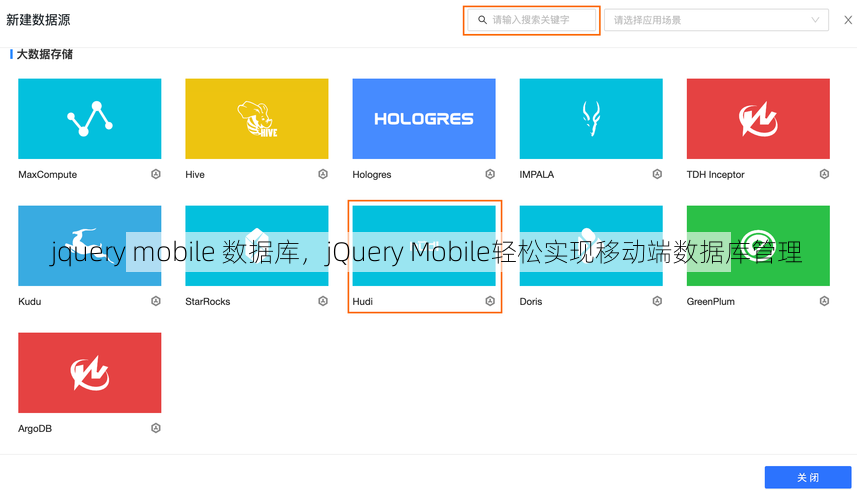Close the dialog with the X icon
The height and width of the screenshot is (490, 857).
point(848,20)
